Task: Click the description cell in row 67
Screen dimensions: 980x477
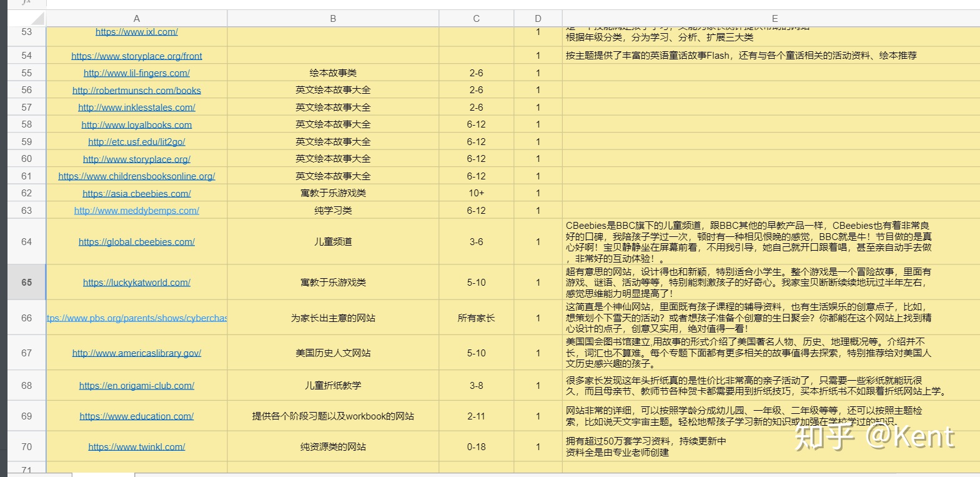Action: point(771,353)
